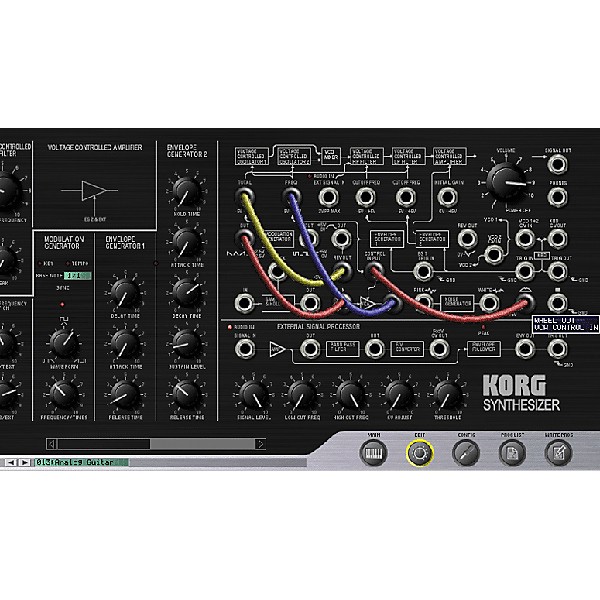The width and height of the screenshot is (600, 600).
Task: Click the Rev Out jack beside VCO 1
Action: 467,239
